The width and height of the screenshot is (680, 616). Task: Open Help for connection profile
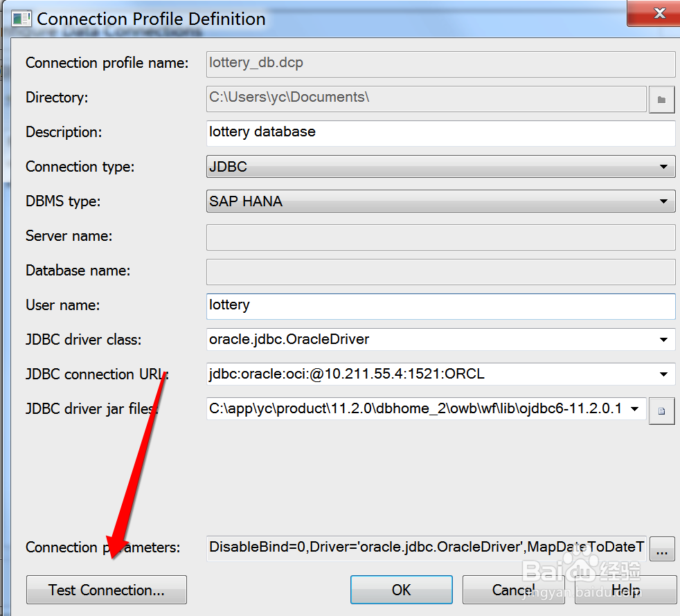tap(626, 590)
